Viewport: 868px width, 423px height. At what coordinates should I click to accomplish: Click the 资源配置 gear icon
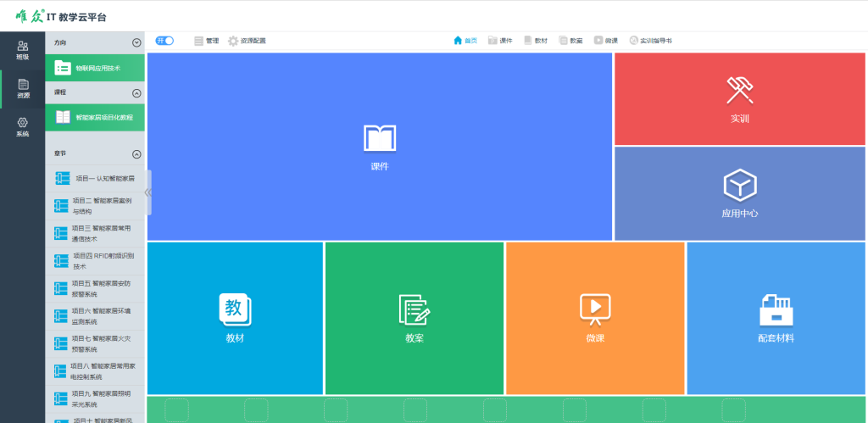pos(233,41)
